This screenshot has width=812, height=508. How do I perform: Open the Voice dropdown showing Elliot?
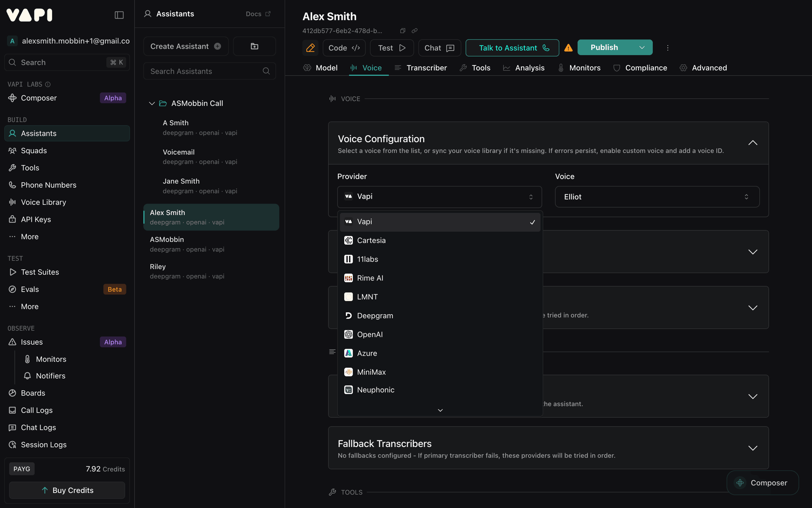657,197
